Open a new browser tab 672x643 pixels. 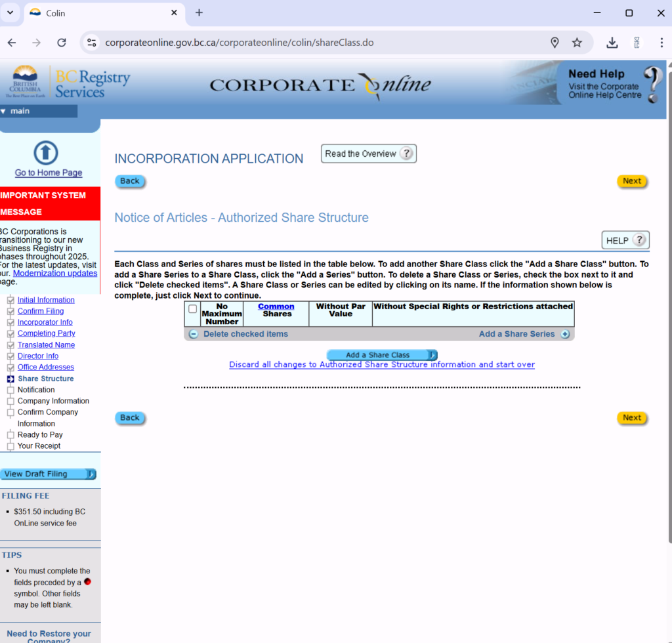tap(199, 13)
